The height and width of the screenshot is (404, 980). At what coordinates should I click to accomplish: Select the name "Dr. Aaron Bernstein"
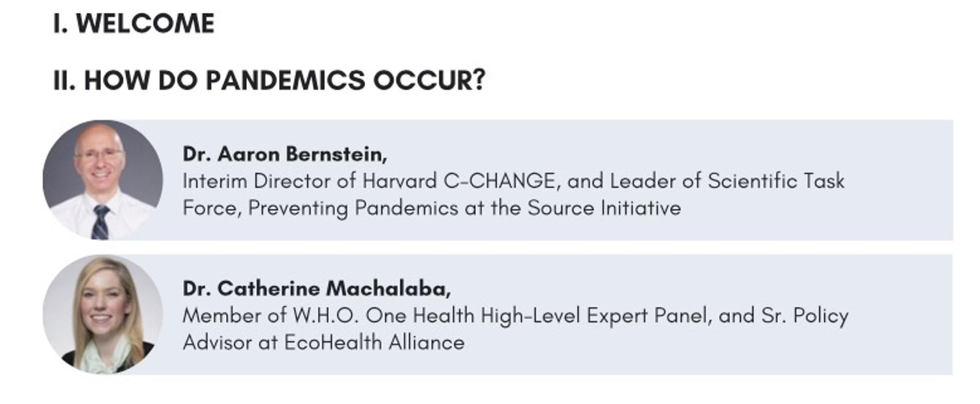(284, 154)
